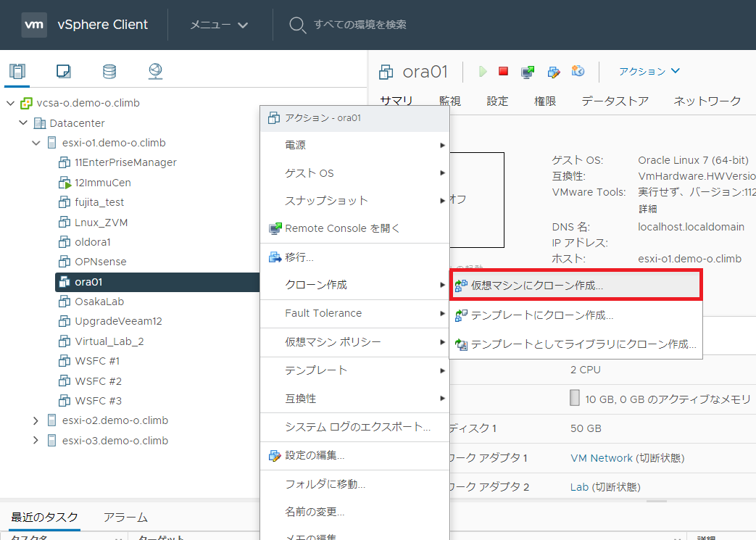
Task: Select フォルダに移動... menu entry
Action: point(355,484)
